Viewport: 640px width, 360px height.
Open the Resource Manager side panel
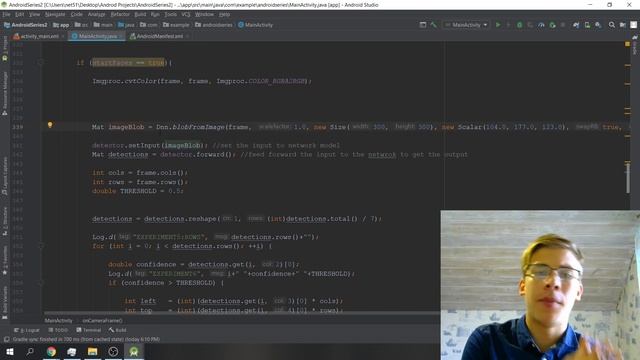click(x=5, y=93)
